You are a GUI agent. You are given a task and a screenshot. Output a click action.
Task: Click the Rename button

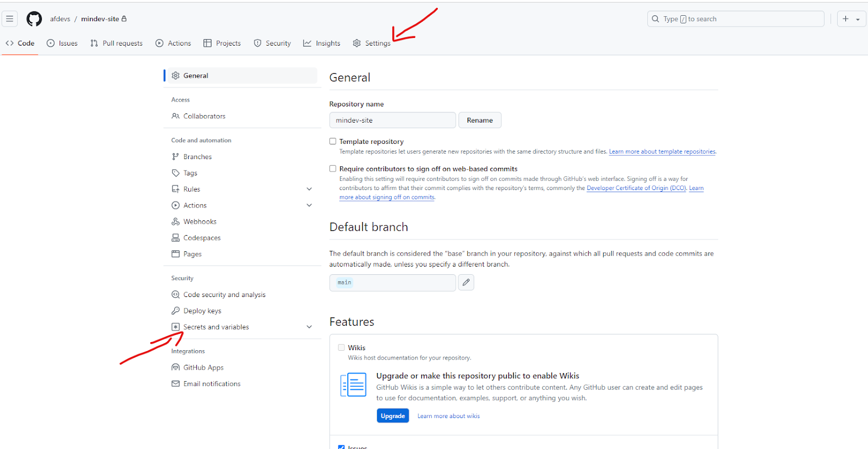[480, 120]
